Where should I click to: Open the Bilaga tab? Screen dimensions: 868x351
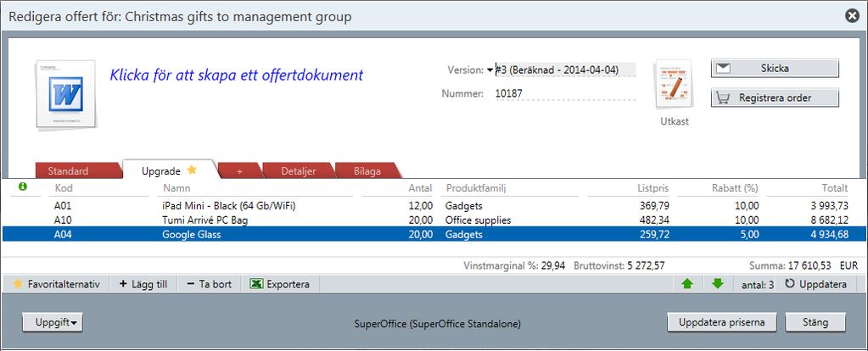(x=367, y=170)
